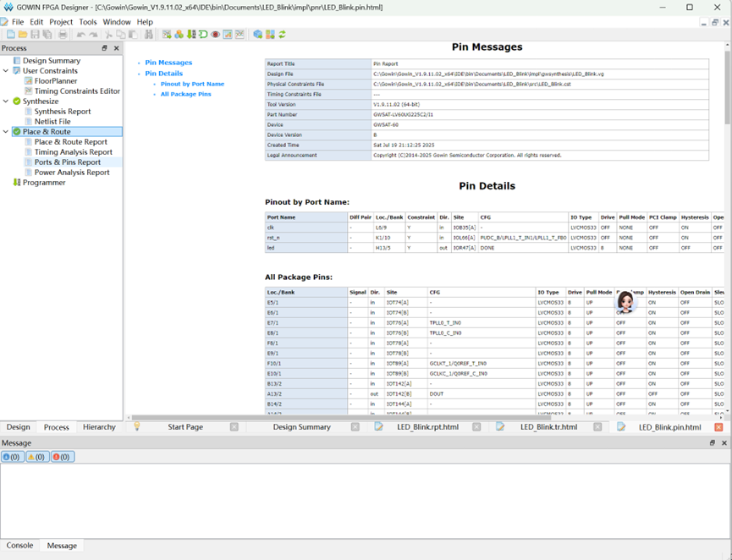
Task: Click the New File toolbar icon
Action: 10,35
